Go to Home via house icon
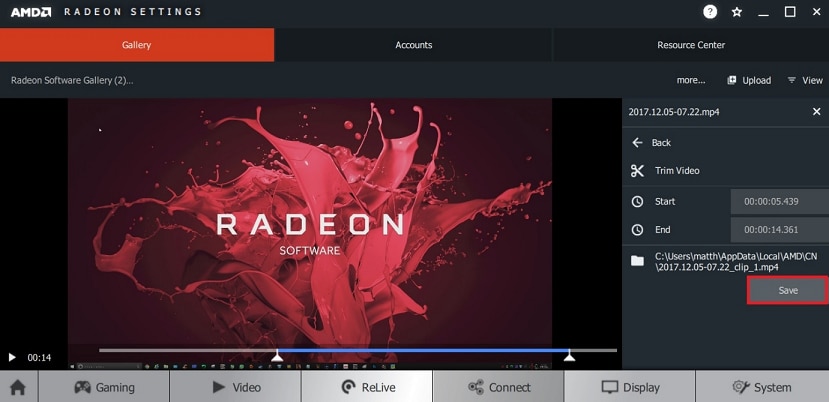 point(19,387)
